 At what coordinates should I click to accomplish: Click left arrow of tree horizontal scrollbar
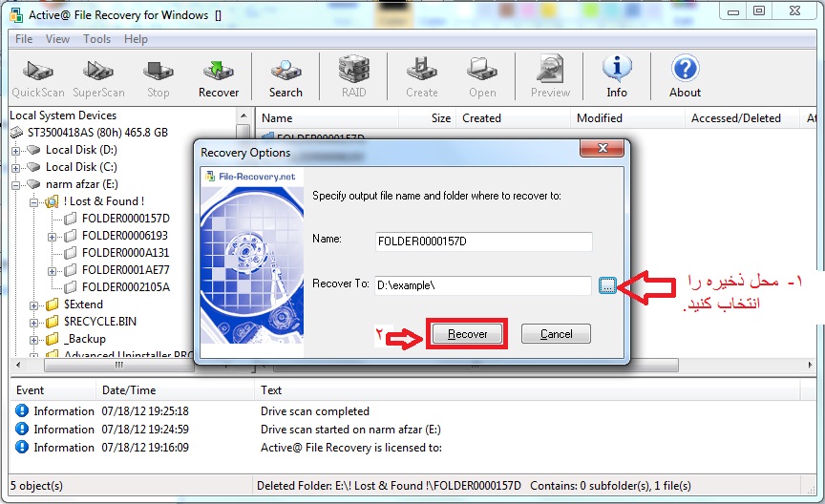[x=18, y=365]
